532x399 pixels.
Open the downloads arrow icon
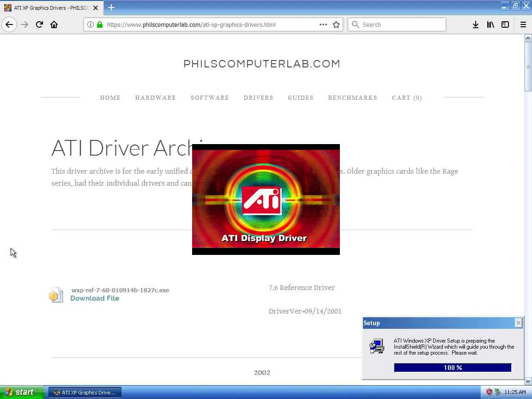point(475,24)
